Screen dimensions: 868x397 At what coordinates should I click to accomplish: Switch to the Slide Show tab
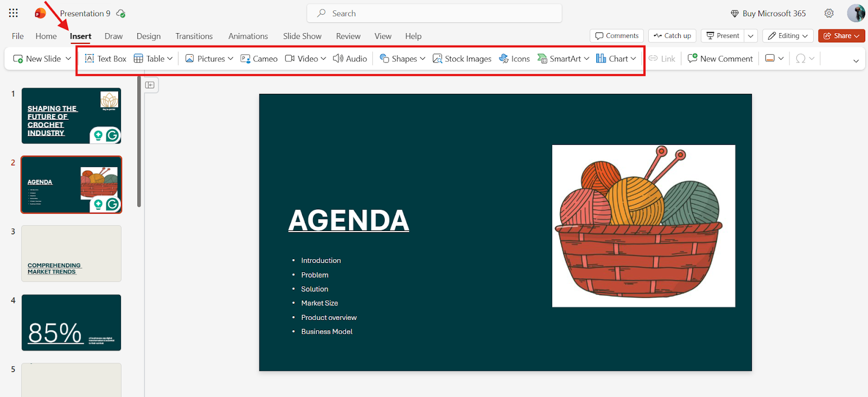(302, 36)
